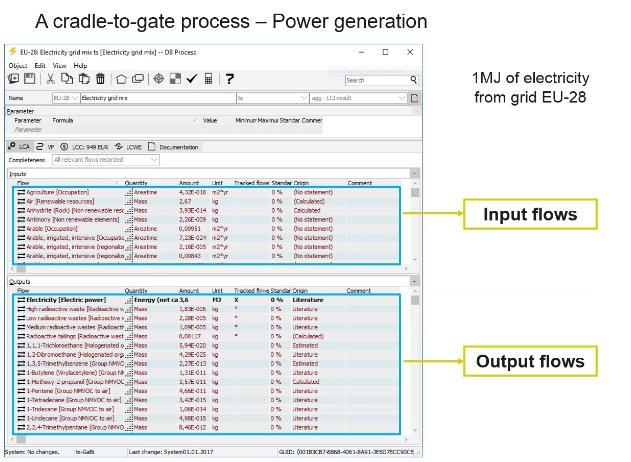Click the Cut scissors icon
Image resolution: width=631 pixels, height=462 pixels.
click(x=50, y=78)
